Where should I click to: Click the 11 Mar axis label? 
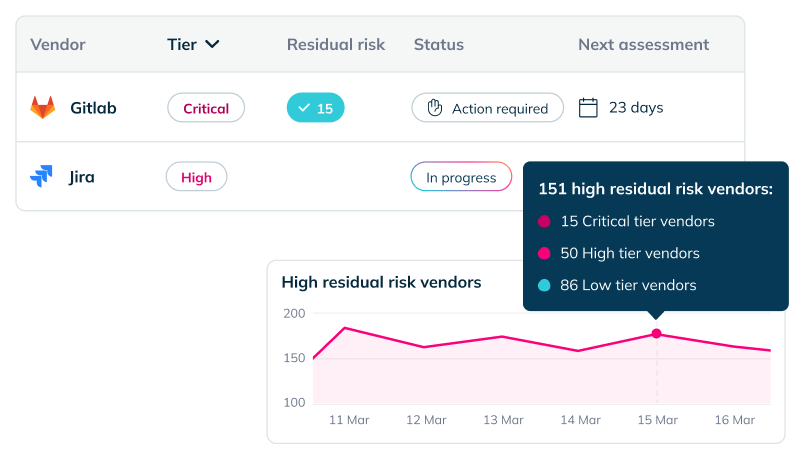click(349, 420)
